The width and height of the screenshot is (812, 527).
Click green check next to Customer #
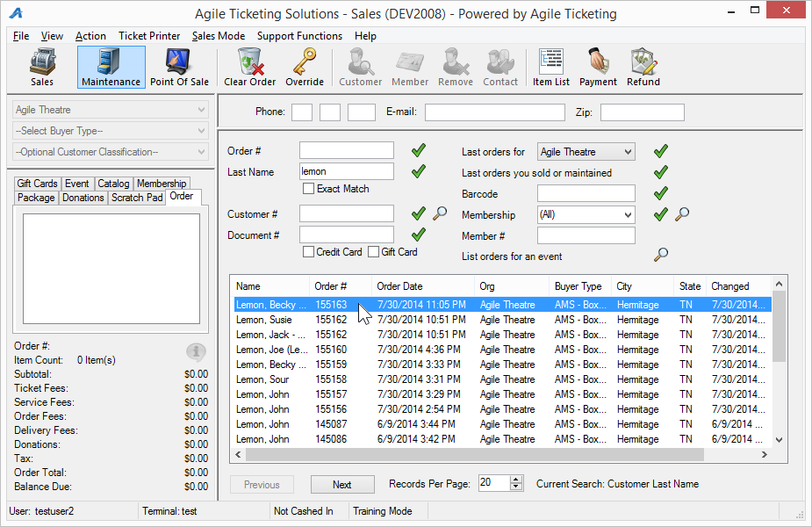point(419,213)
